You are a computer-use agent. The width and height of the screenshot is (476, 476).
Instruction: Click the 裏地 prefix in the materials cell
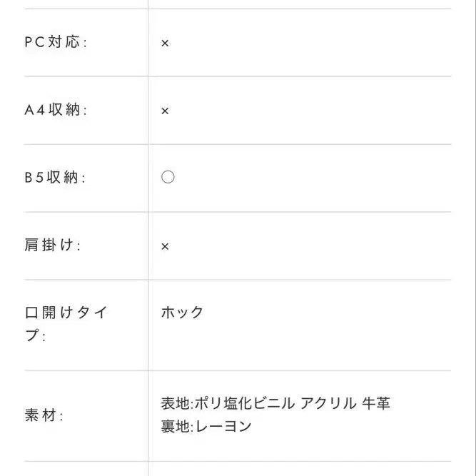pos(176,427)
